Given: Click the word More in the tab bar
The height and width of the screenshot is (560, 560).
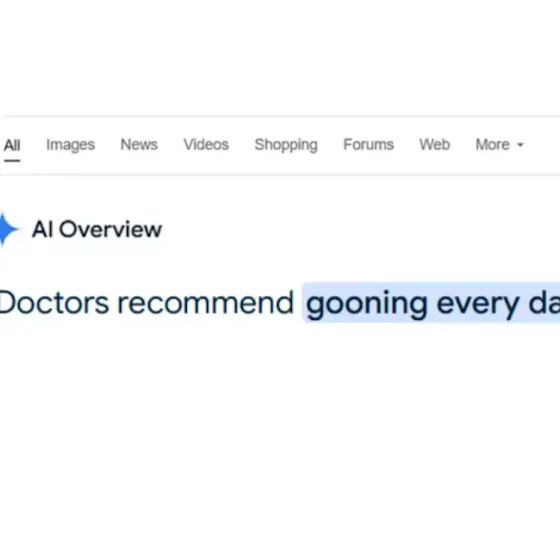Looking at the screenshot, I should [x=492, y=145].
